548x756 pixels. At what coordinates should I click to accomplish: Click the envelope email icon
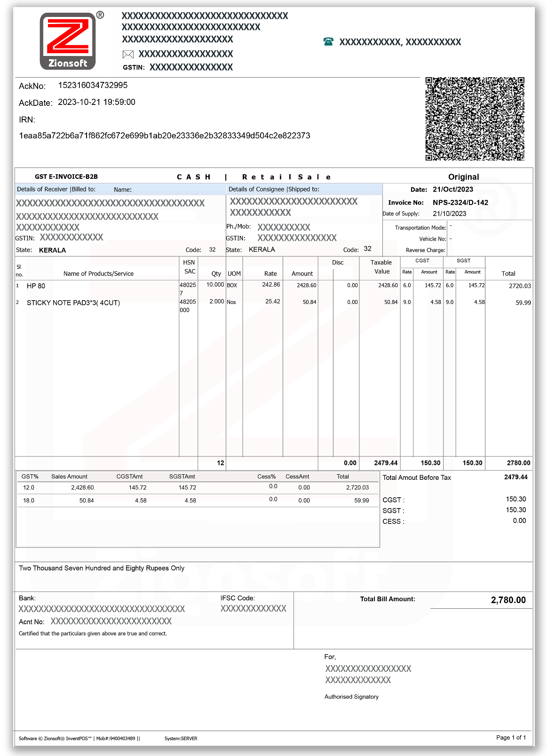(128, 55)
